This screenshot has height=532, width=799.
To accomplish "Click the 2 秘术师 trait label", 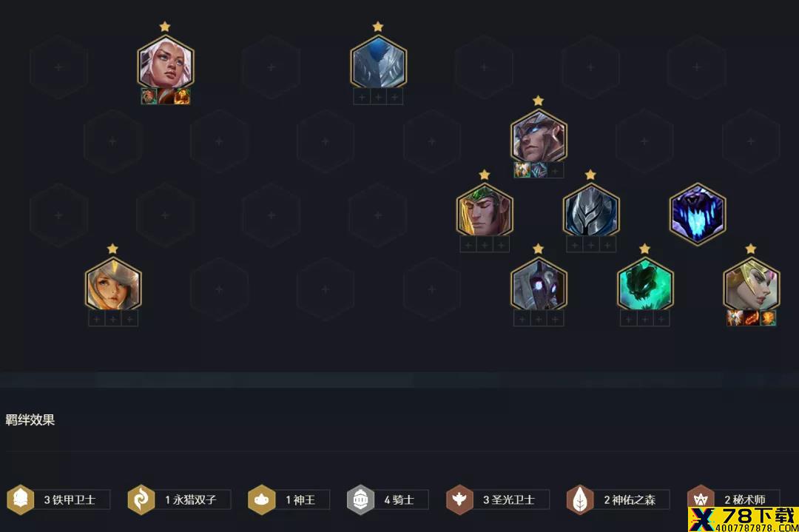I will pos(745,500).
